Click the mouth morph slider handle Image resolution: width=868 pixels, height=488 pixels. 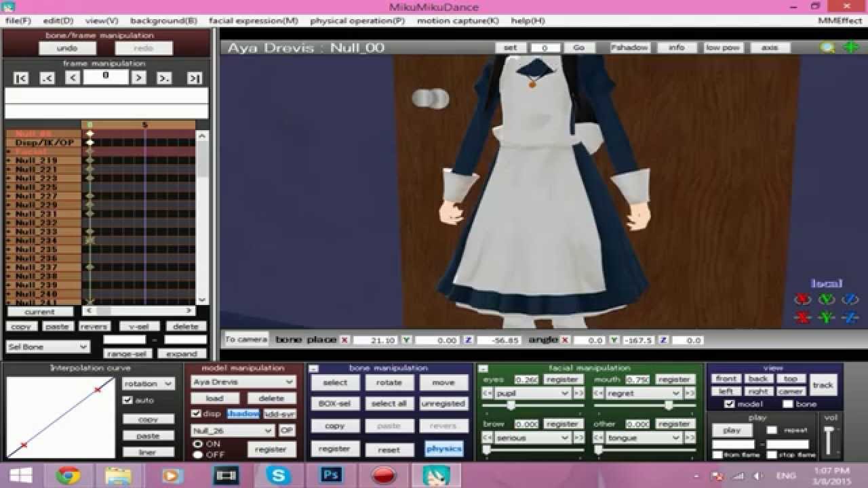[669, 405]
